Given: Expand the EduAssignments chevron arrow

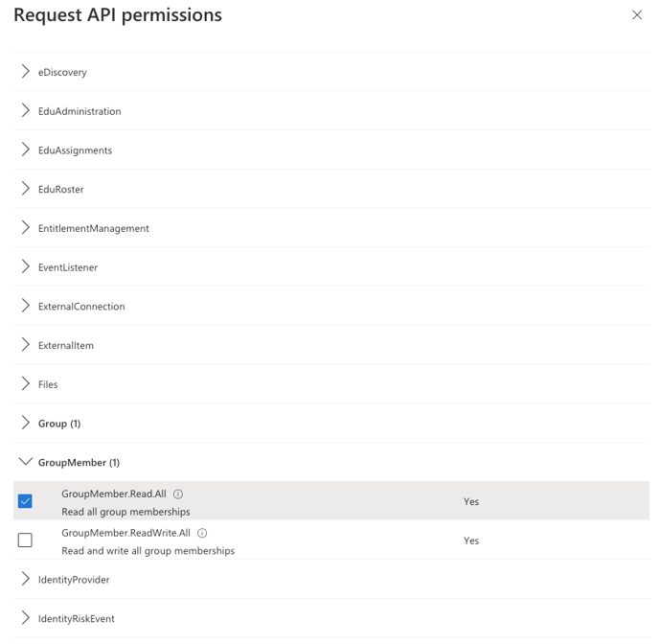Looking at the screenshot, I should click(26, 150).
